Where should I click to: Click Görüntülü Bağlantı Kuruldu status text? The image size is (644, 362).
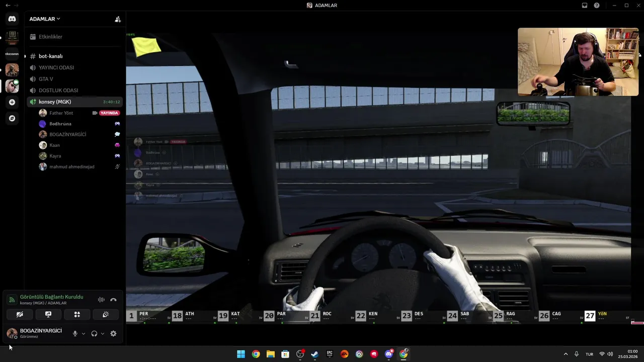pyautogui.click(x=51, y=297)
